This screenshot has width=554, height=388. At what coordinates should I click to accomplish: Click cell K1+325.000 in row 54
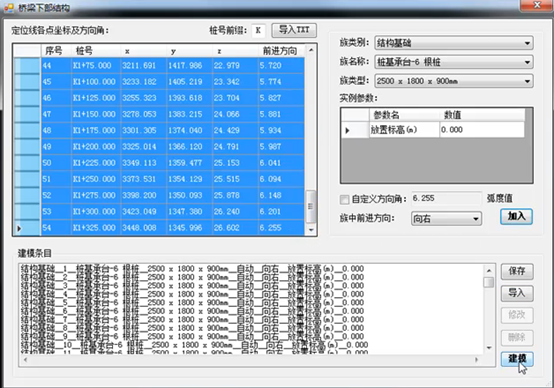coord(96,228)
